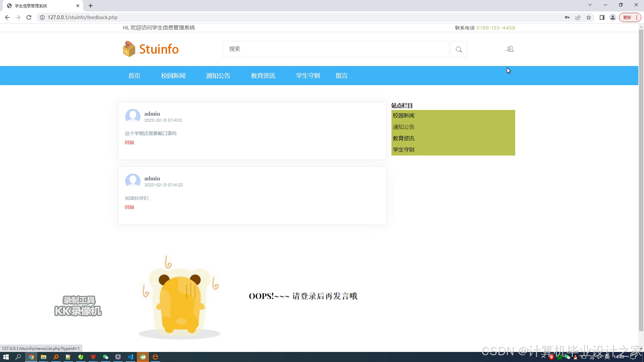The height and width of the screenshot is (362, 644).
Task: Bookmark this page with the star icon
Action: pyautogui.click(x=589, y=17)
